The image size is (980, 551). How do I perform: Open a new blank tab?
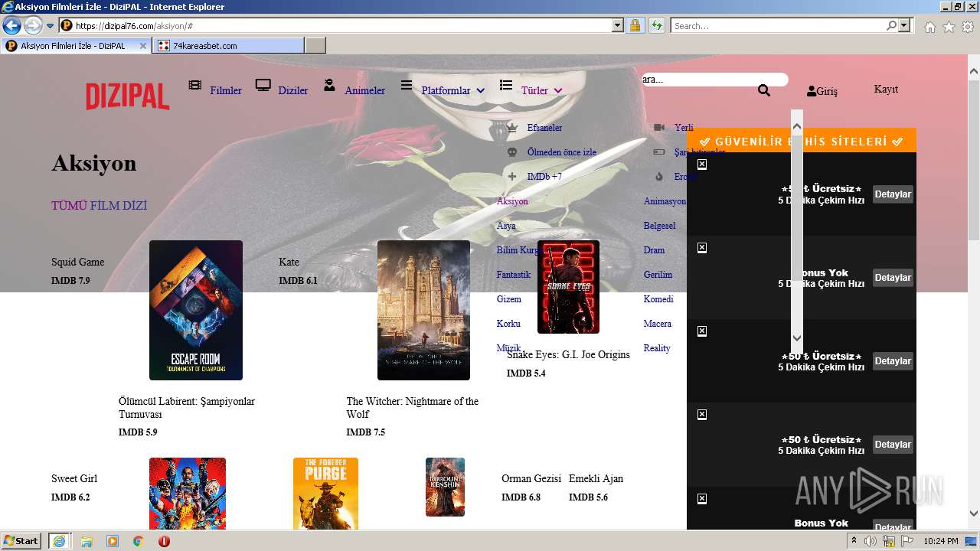315,46
